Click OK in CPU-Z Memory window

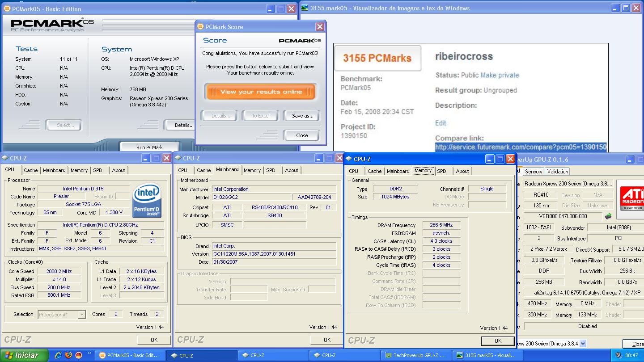[498, 341]
